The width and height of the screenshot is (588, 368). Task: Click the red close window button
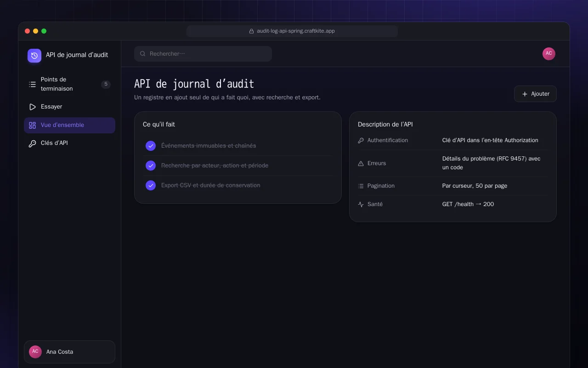27,31
